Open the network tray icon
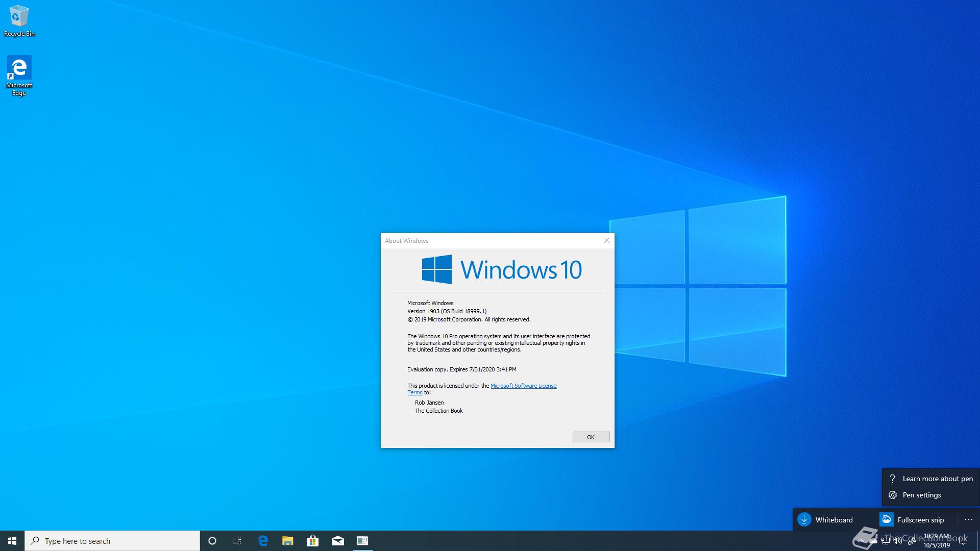This screenshot has height=551, width=980. click(x=886, y=541)
